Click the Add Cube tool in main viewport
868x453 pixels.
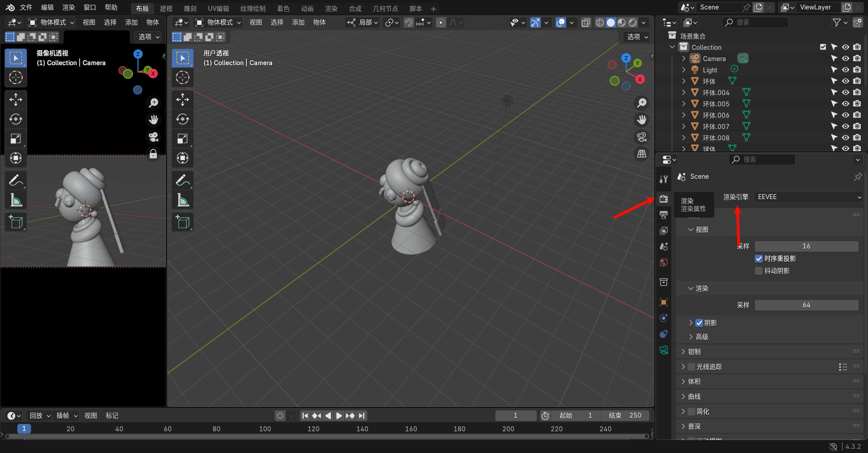(x=183, y=222)
